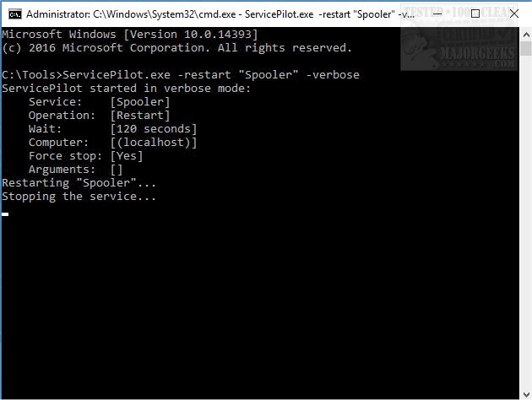The height and width of the screenshot is (400, 532).
Task: Click the [Spooler] service value
Action: pyautogui.click(x=140, y=102)
